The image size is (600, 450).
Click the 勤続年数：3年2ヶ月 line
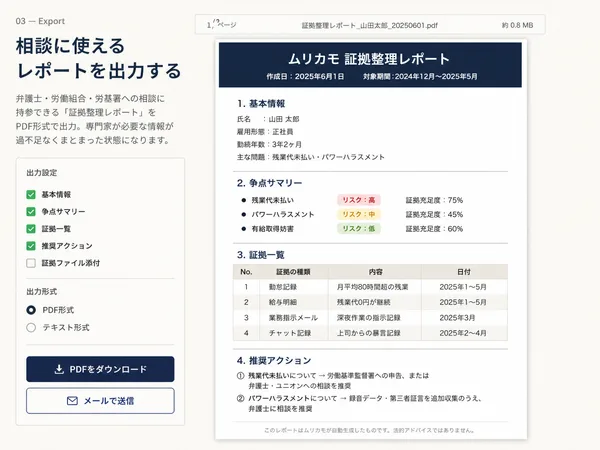(269, 145)
